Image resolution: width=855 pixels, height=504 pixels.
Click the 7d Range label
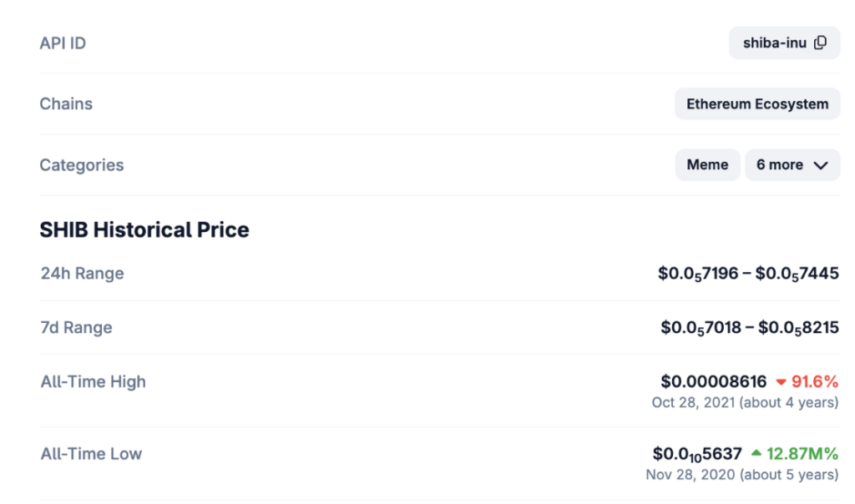coord(76,327)
